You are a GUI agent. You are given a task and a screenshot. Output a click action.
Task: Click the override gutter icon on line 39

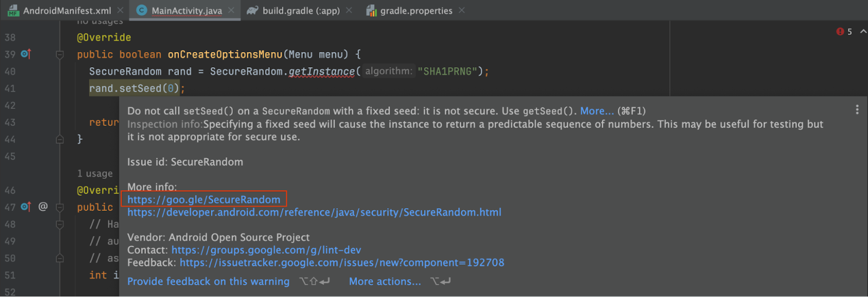(x=25, y=54)
